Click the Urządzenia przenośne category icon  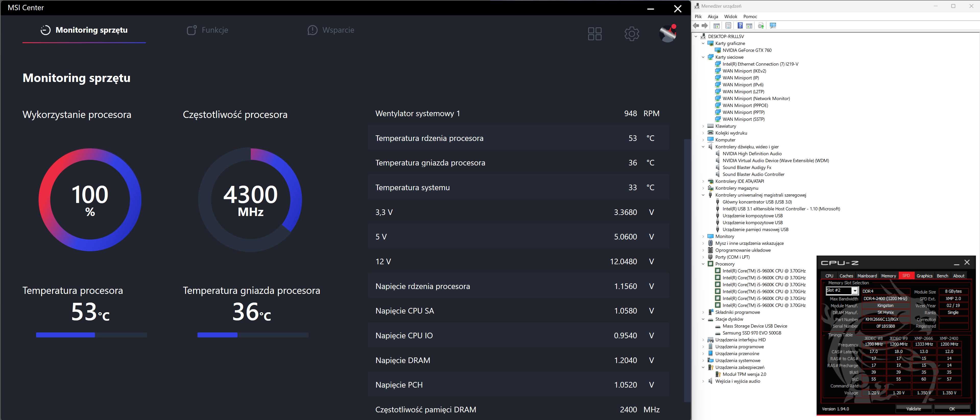[710, 354]
